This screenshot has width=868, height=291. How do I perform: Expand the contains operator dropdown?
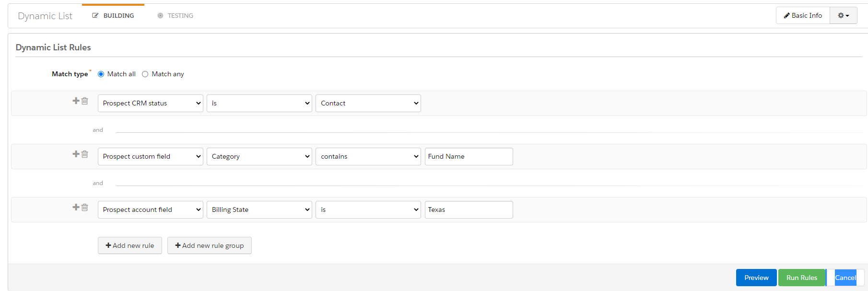[368, 157]
